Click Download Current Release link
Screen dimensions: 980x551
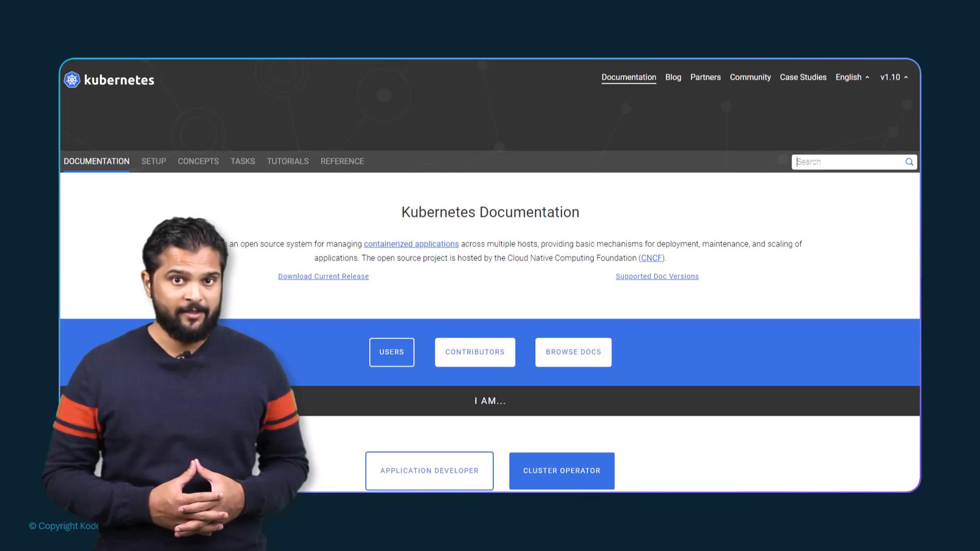(323, 277)
